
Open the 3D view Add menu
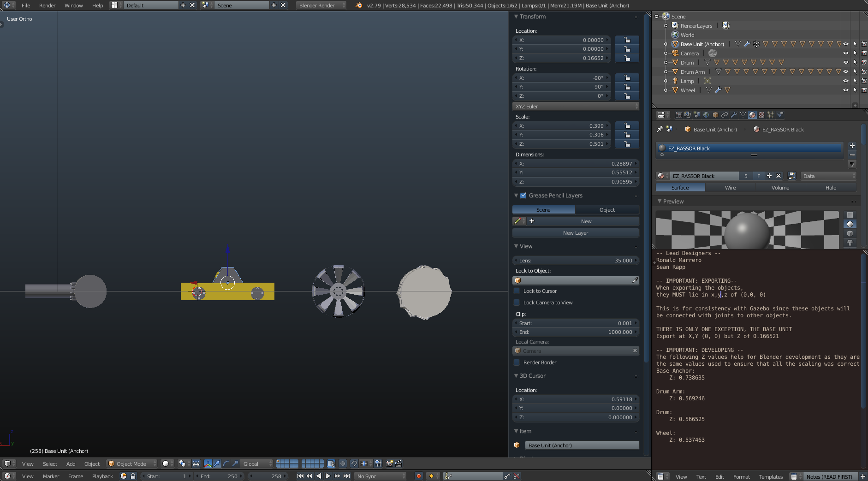coord(71,463)
